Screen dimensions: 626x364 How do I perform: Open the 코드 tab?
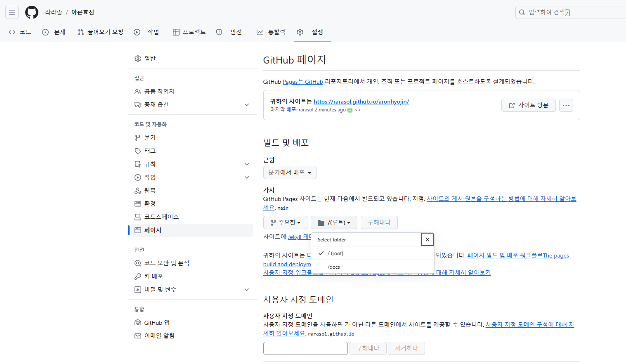[20, 32]
